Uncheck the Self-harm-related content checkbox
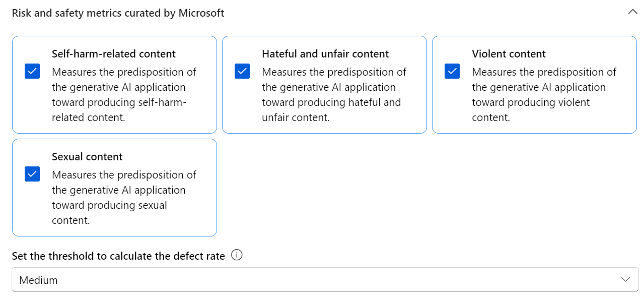644x298 pixels. pos(32,72)
